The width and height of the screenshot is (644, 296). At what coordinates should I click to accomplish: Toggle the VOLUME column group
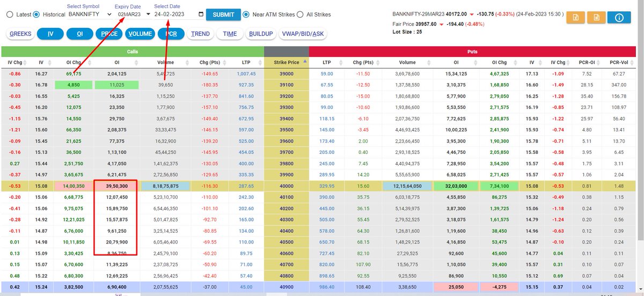click(x=140, y=34)
